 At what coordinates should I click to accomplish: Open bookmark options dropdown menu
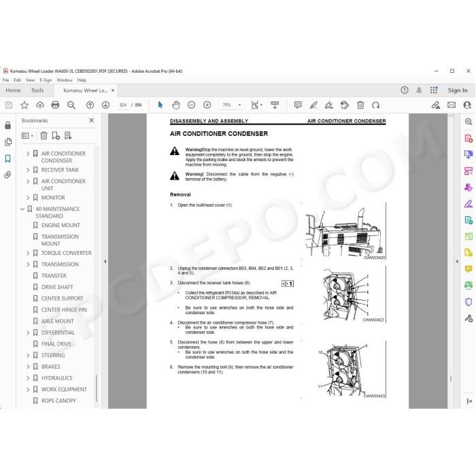point(27,136)
